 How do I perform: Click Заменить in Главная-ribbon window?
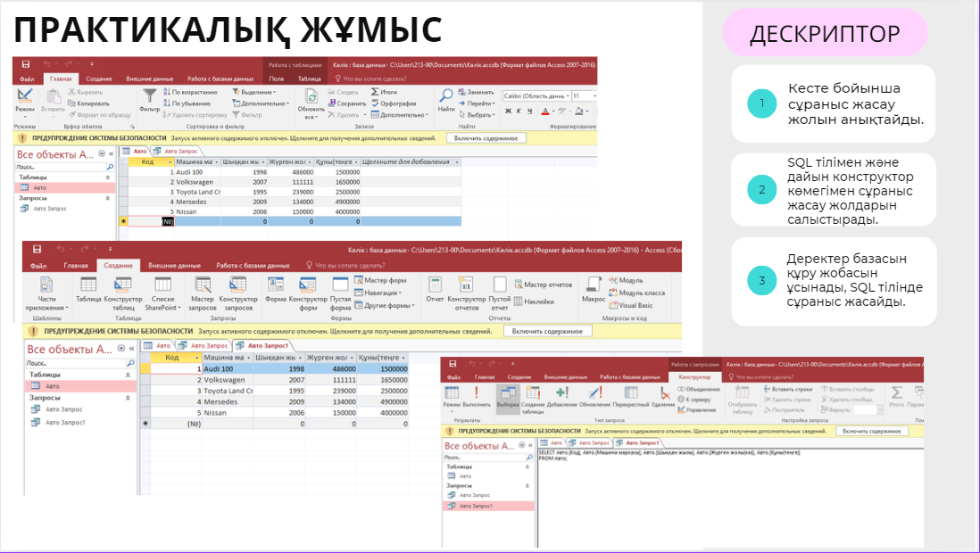coord(477,92)
